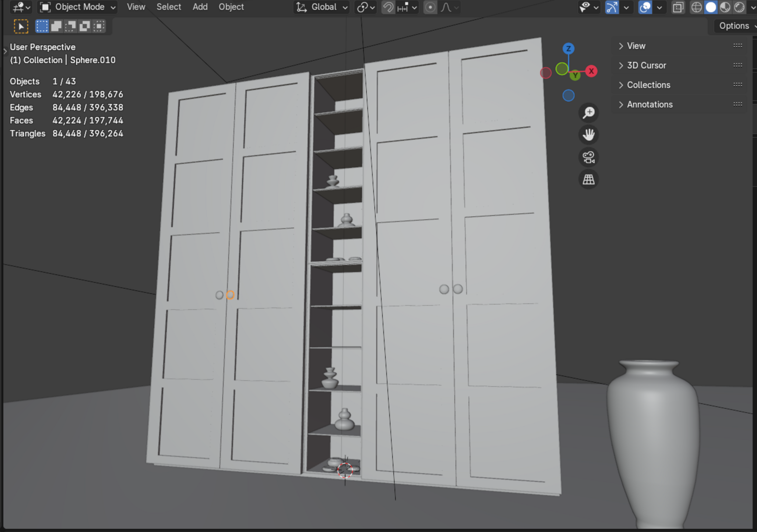Choose the Set new selection mode
757x532 pixels.
click(x=42, y=26)
